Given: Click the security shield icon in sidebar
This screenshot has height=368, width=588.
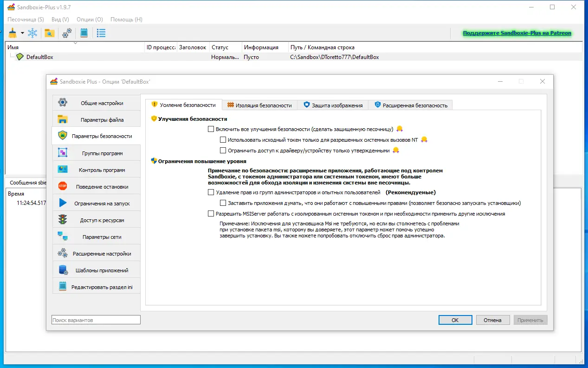Looking at the screenshot, I should (63, 136).
